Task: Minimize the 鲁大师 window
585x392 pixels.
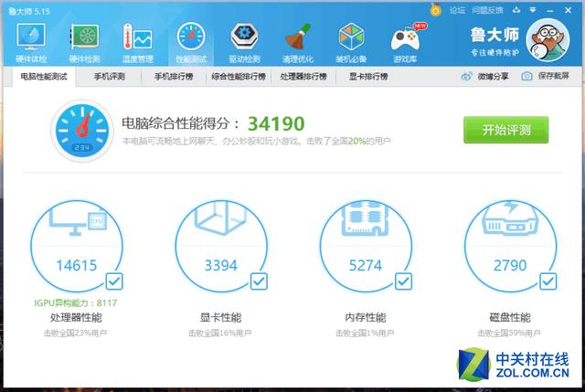Action: point(550,11)
